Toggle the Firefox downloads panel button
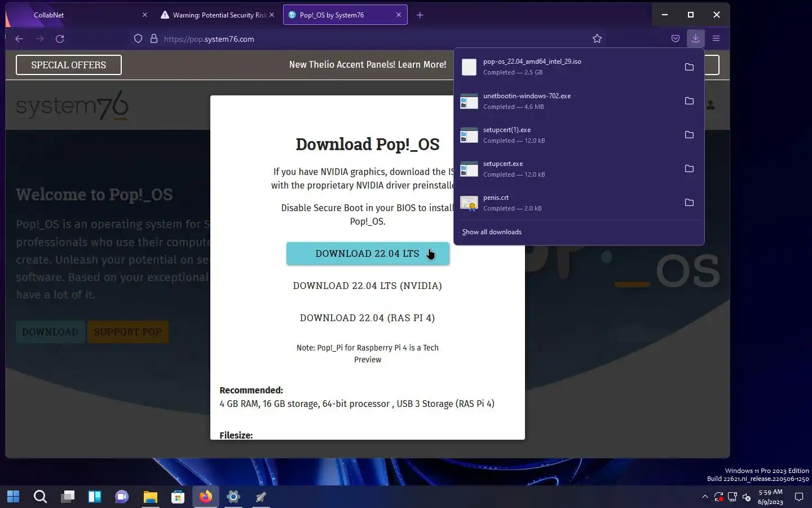 (695, 38)
